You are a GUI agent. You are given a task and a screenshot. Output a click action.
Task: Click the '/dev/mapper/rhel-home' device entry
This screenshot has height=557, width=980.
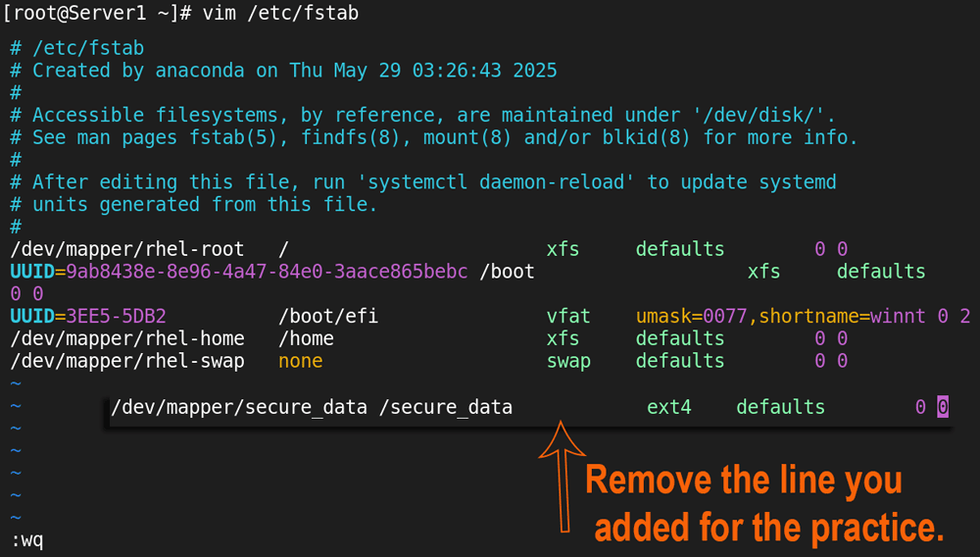[x=126, y=339]
